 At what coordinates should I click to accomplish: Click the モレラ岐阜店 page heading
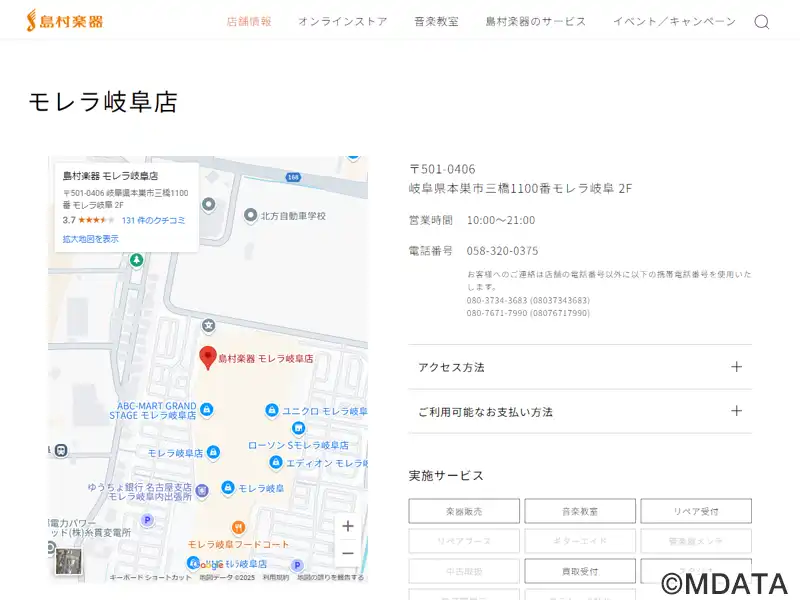tap(103, 102)
